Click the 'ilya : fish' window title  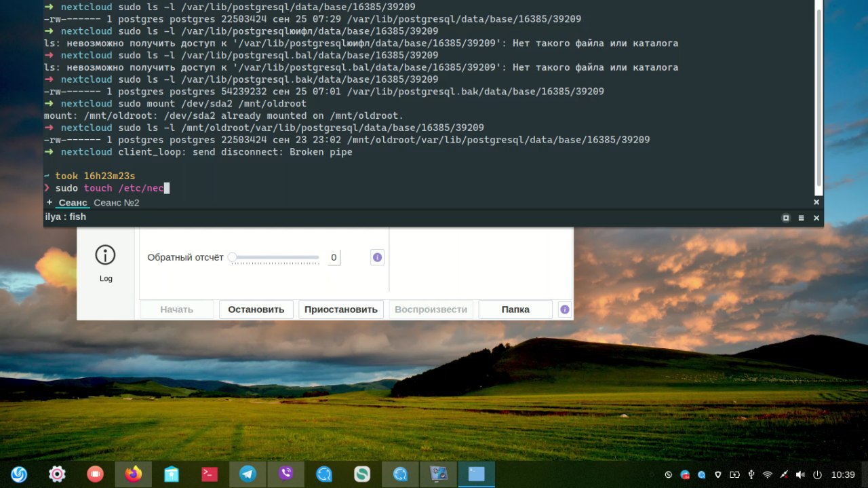point(65,217)
